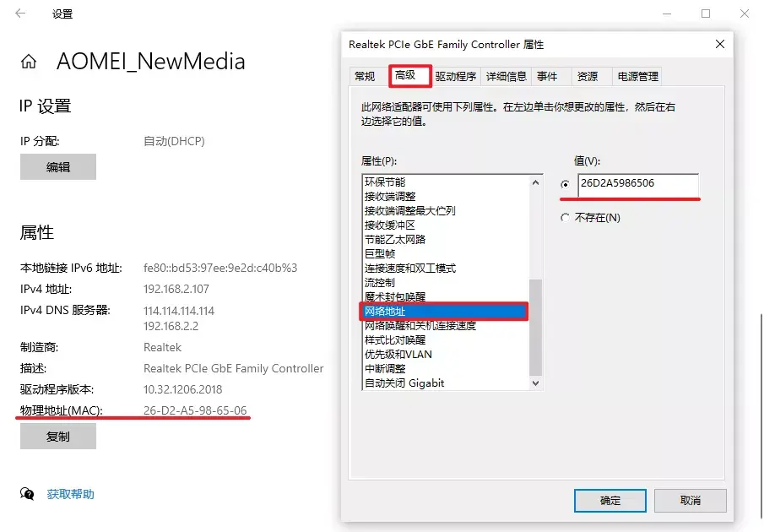
Task: Click the 复制 button
Action: tap(58, 436)
